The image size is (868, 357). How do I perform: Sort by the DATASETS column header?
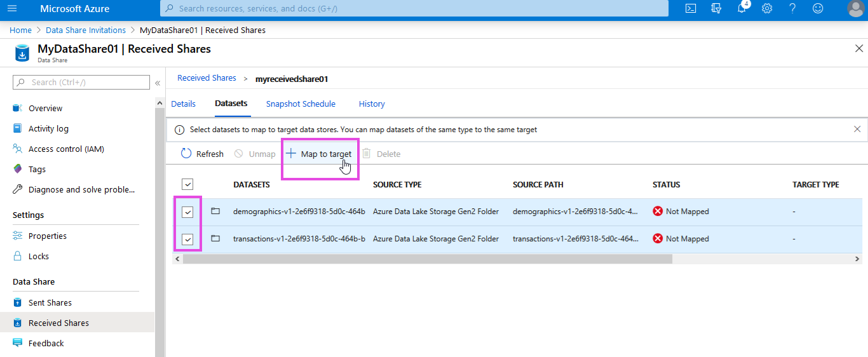point(252,184)
